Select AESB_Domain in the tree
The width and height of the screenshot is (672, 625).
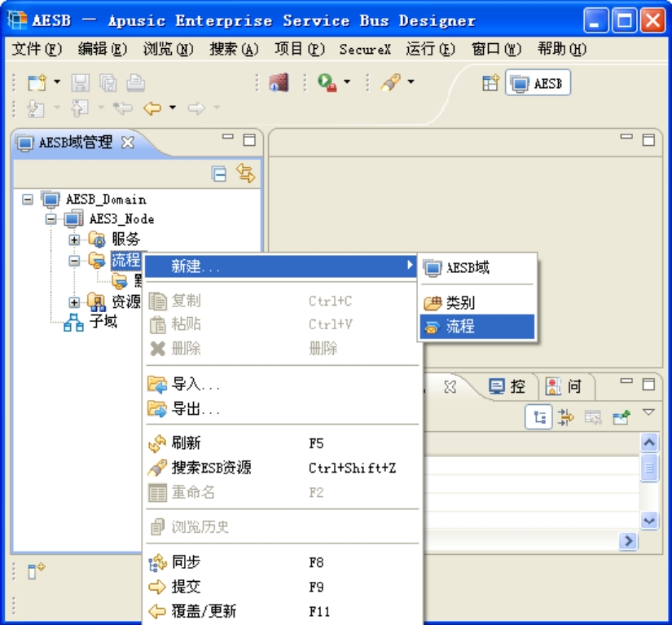[106, 200]
